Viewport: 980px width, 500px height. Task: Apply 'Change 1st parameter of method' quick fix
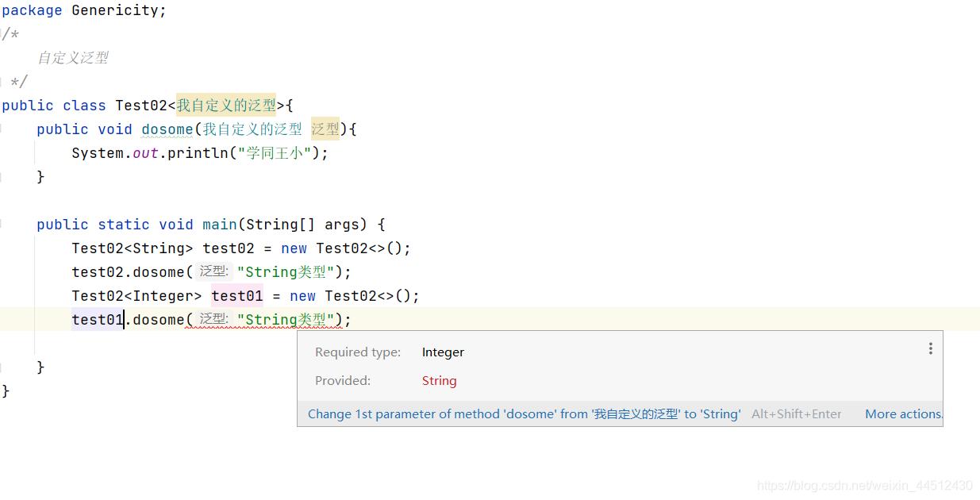(525, 413)
